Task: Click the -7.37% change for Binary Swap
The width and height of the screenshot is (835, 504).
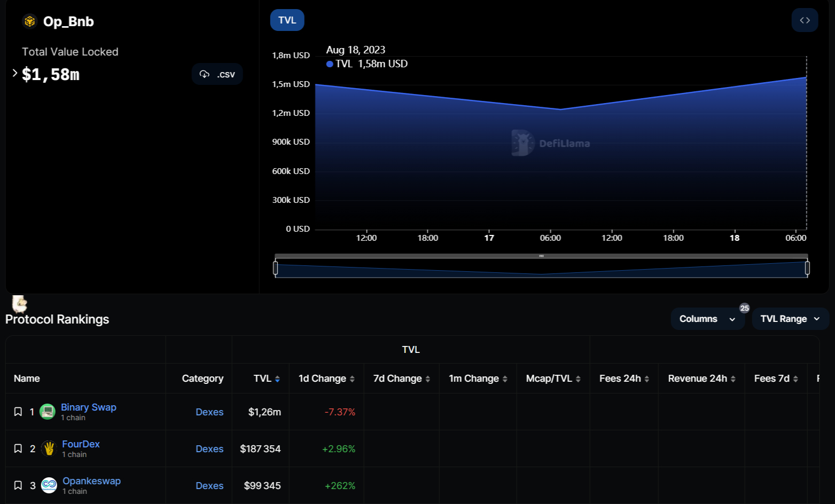Action: (340, 412)
